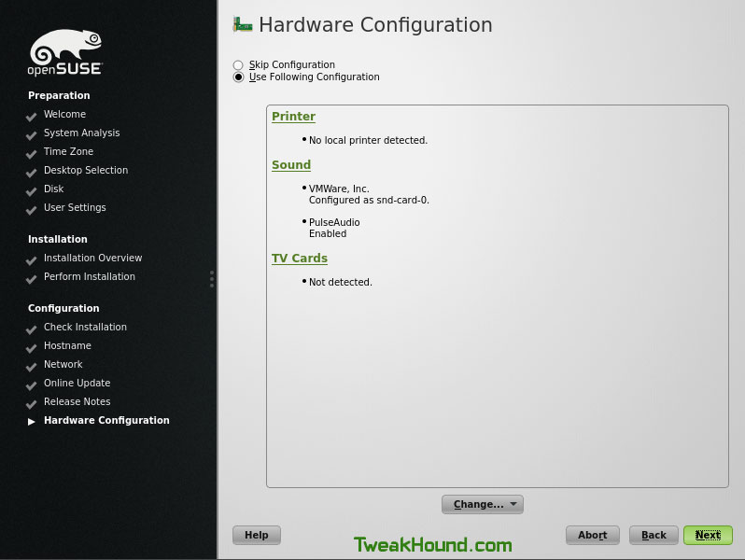Click the checkmark icon beside Time Zone
Viewport: 745px width, 560px height.
pyautogui.click(x=32, y=154)
